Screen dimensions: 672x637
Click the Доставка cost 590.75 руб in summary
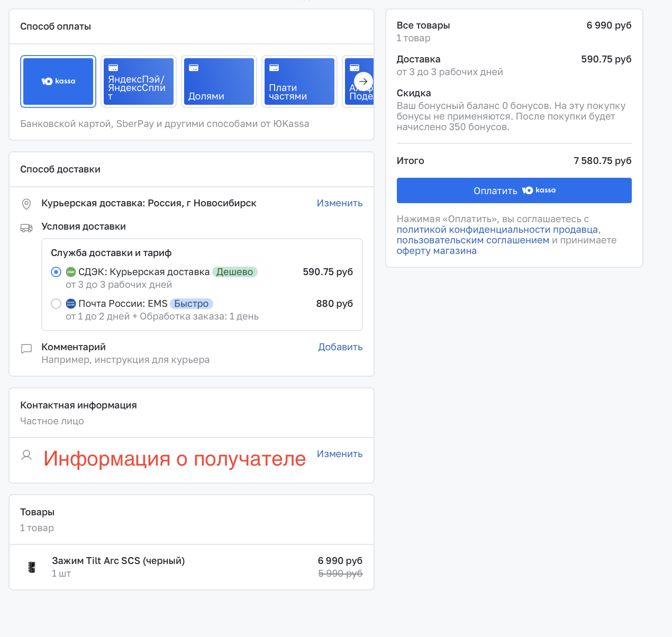[x=606, y=59]
